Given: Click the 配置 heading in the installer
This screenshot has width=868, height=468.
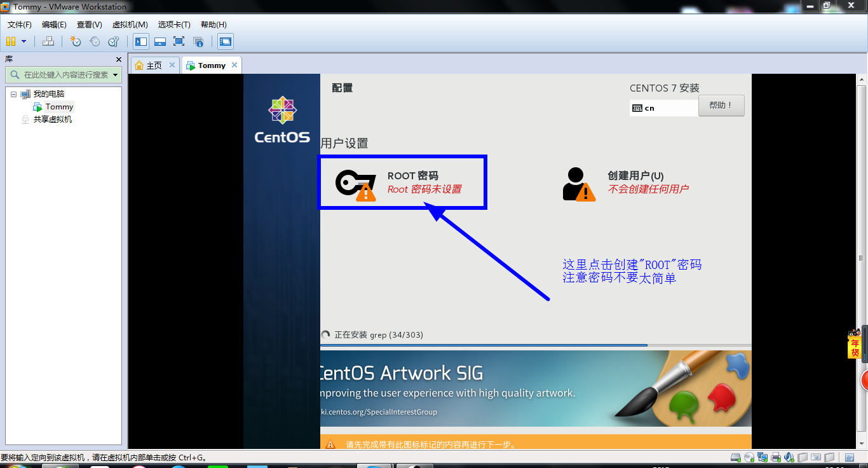Looking at the screenshot, I should pyautogui.click(x=342, y=88).
